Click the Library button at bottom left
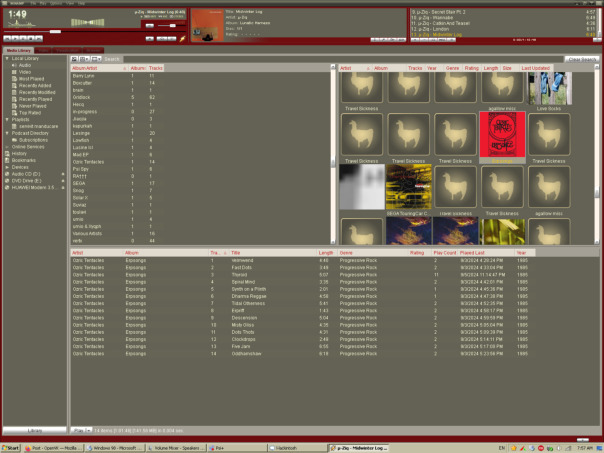The height and width of the screenshot is (453, 604). pos(35,430)
